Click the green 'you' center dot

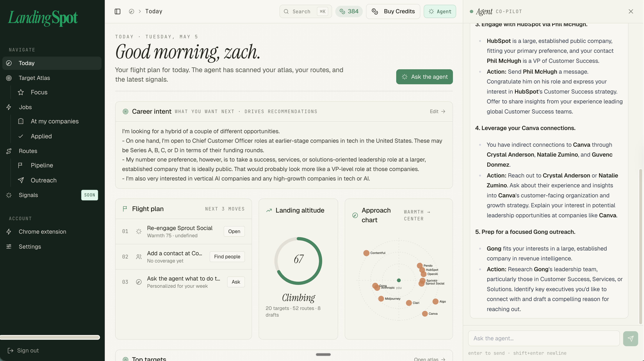coord(399,280)
